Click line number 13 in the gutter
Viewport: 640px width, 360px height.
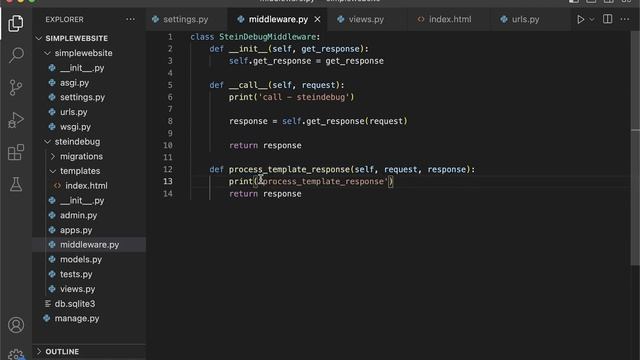pos(168,181)
